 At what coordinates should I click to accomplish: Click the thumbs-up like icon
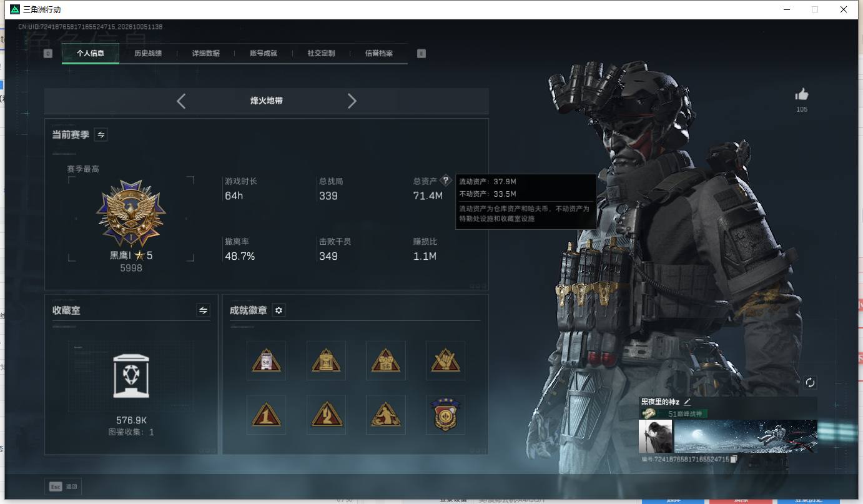[802, 94]
